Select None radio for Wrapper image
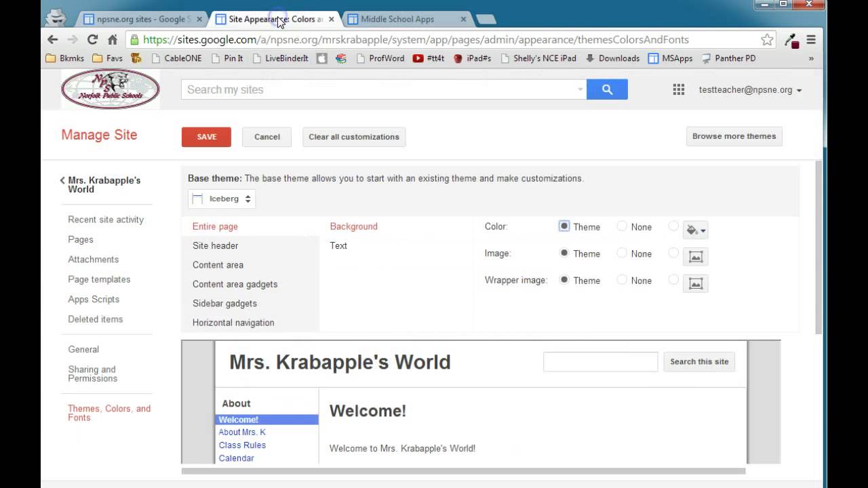 click(x=622, y=279)
